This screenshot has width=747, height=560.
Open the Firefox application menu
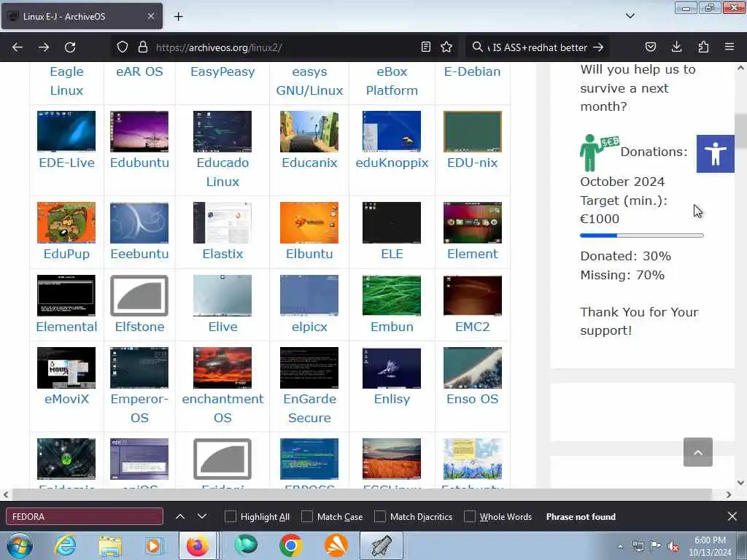[729, 47]
